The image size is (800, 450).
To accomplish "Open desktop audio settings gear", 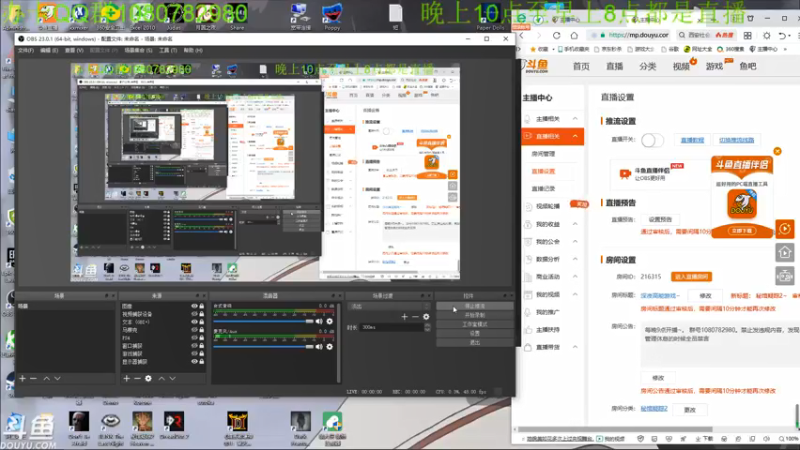I will (330, 321).
